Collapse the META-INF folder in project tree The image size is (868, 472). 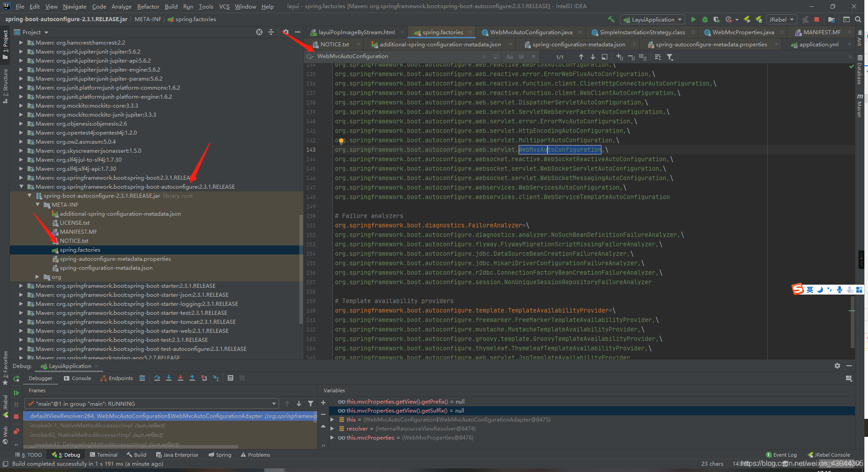pyautogui.click(x=38, y=204)
